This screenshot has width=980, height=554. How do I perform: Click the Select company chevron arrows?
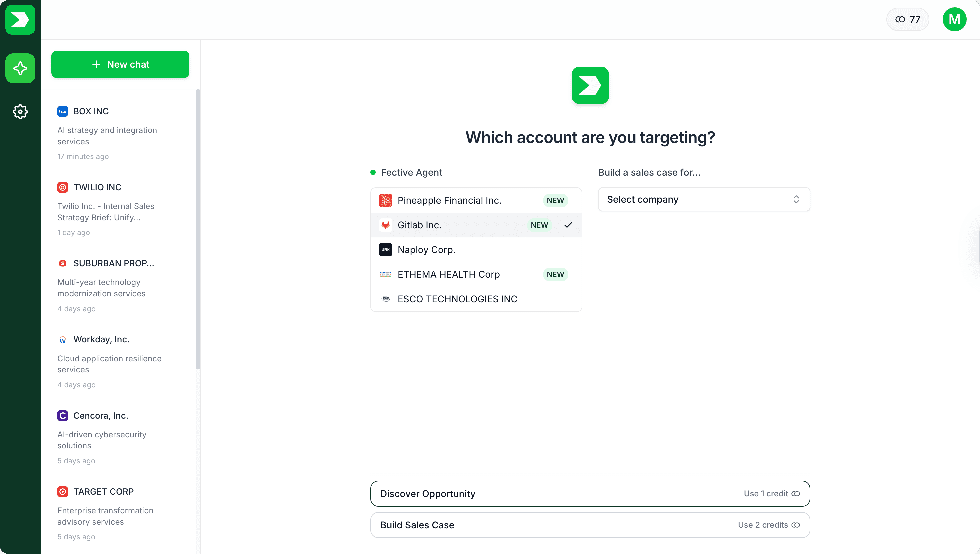point(796,199)
